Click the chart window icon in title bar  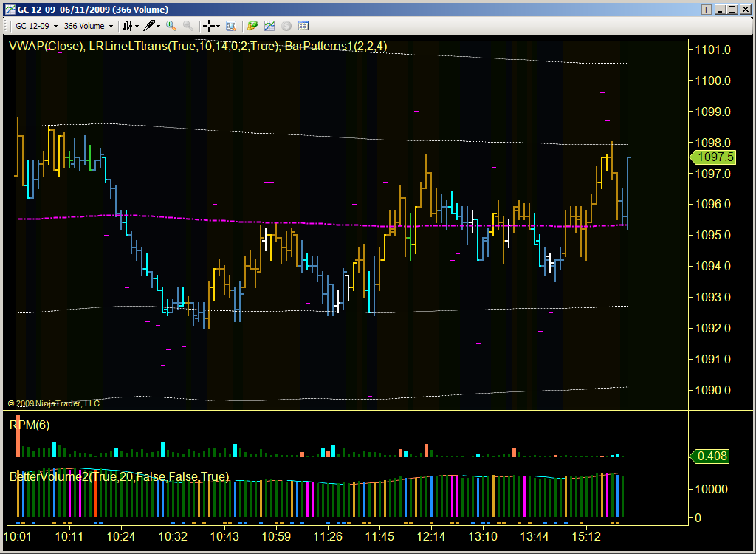pyautogui.click(x=10, y=9)
